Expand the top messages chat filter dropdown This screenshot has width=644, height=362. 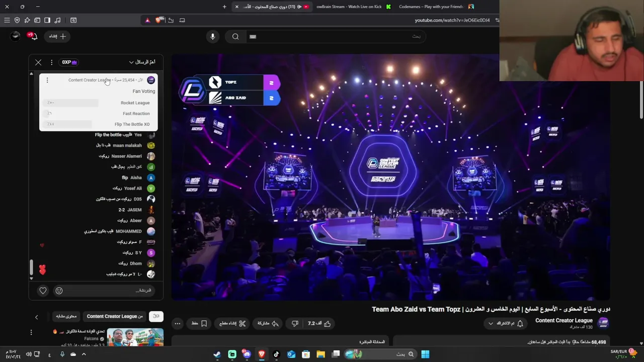[x=142, y=62]
